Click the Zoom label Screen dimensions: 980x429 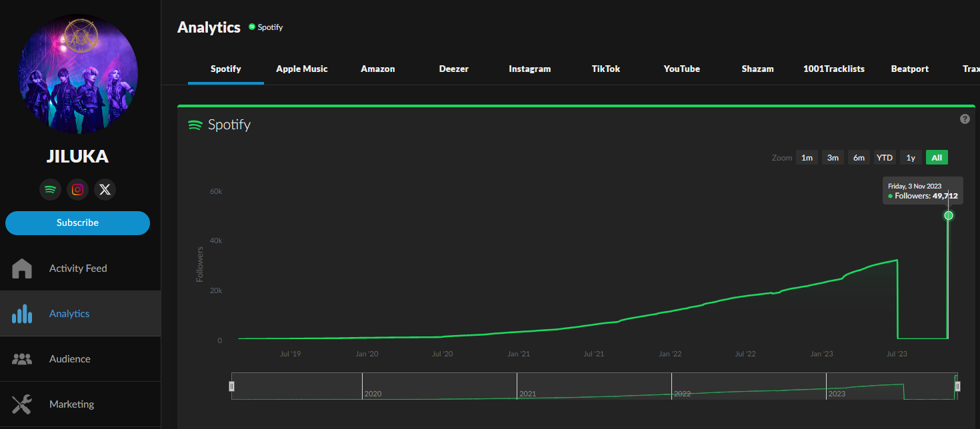click(782, 158)
